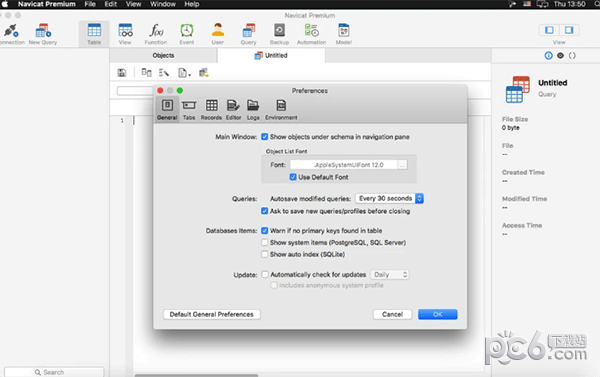Open the Function objects icon
This screenshot has height=377, width=600.
point(156,34)
